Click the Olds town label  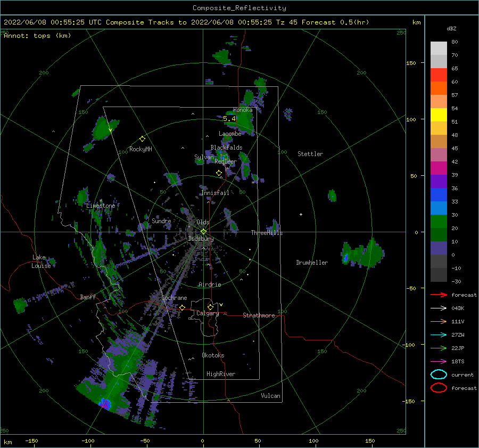[203, 222]
